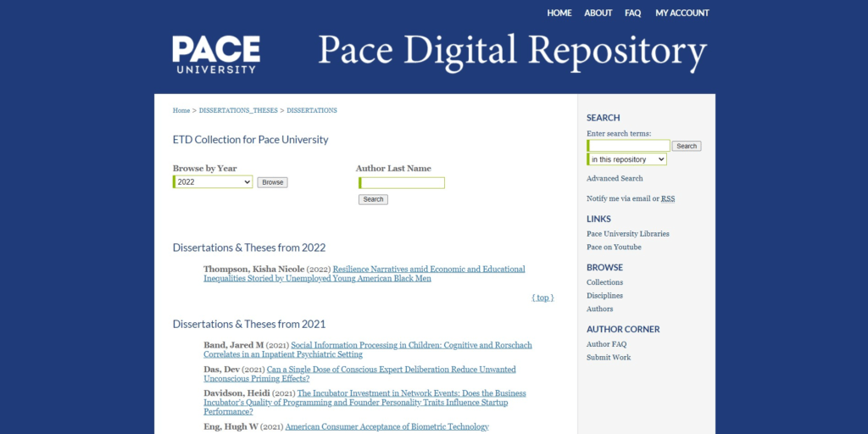Click 'Notify me via email or RSS'
Image resolution: width=868 pixels, height=434 pixels.
coord(631,198)
